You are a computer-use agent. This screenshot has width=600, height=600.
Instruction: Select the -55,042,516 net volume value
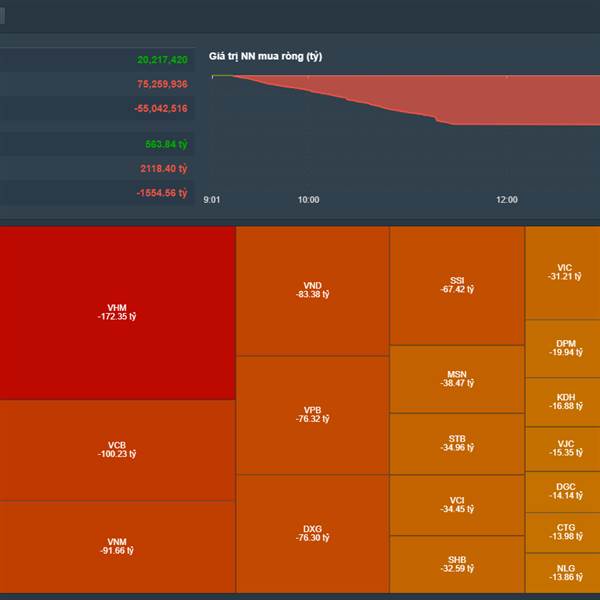161,109
